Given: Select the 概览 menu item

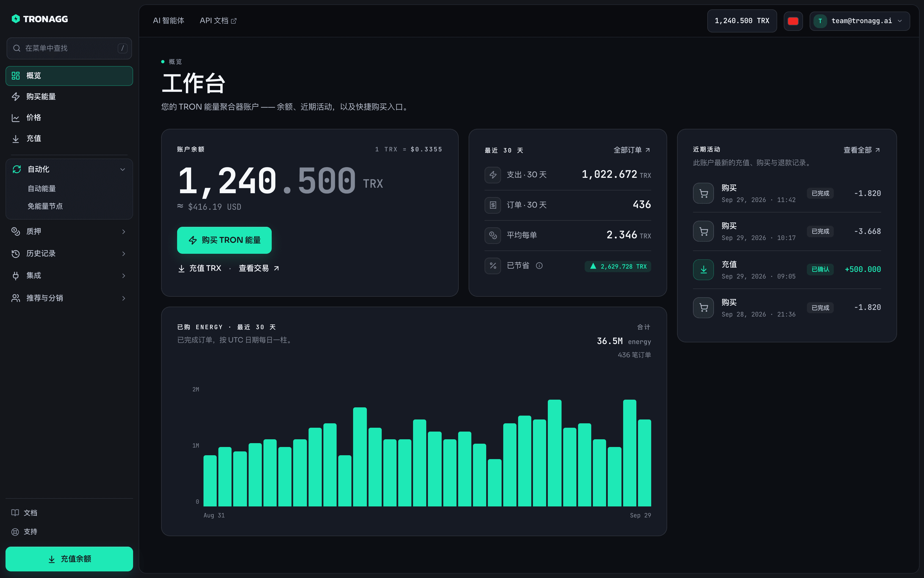Looking at the screenshot, I should 69,76.
